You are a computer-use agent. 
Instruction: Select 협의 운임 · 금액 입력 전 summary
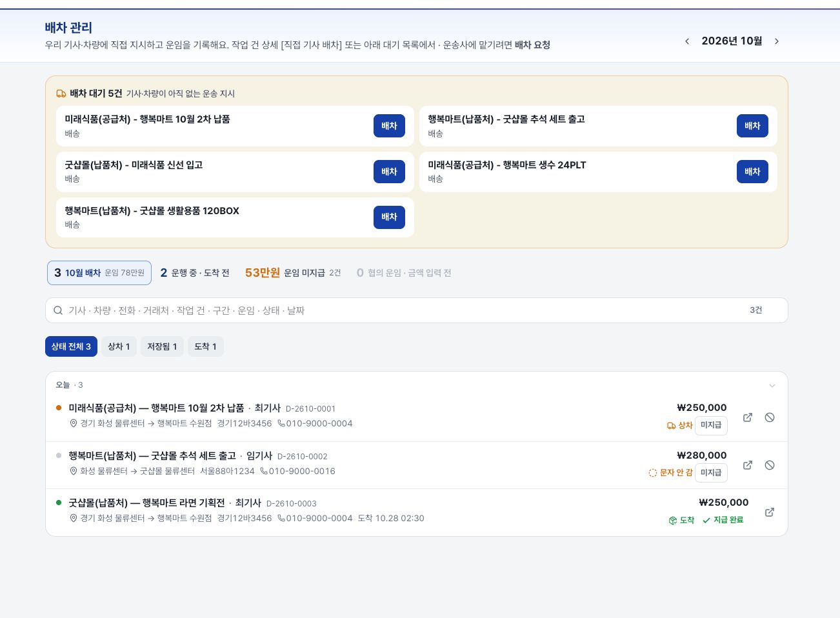[404, 273]
